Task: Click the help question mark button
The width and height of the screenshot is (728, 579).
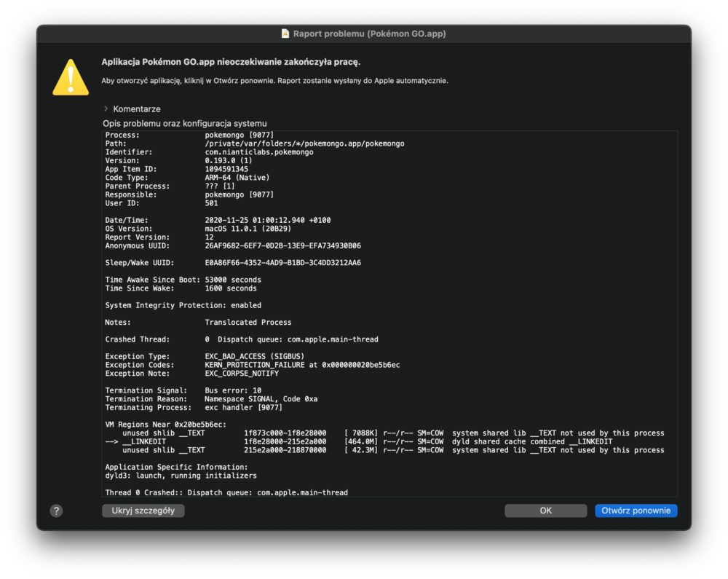Action: (56, 511)
